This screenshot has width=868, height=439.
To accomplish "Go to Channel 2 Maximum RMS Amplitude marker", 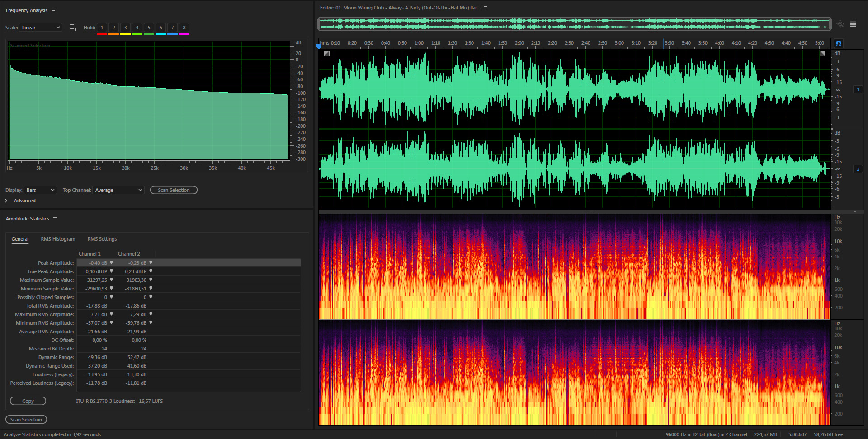I will click(151, 314).
